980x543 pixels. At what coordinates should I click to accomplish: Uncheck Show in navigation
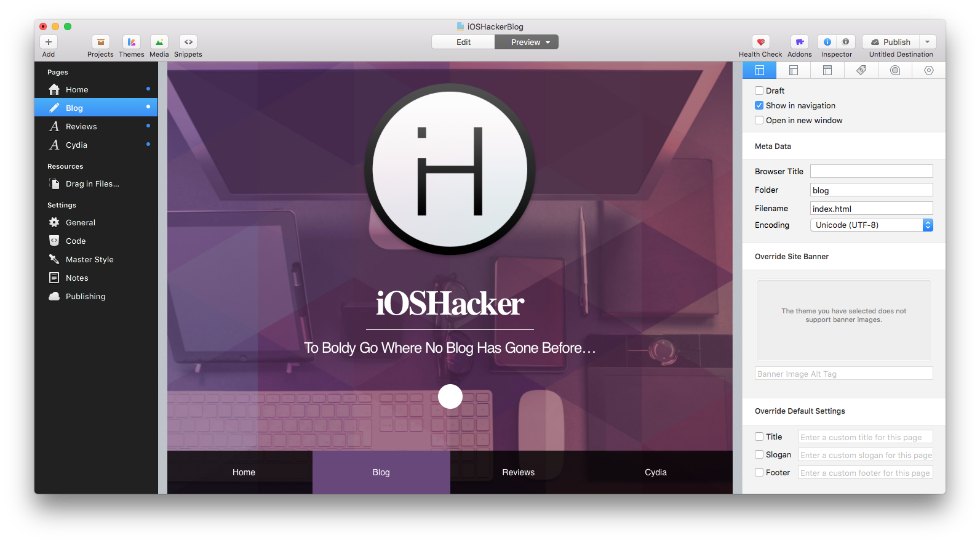tap(759, 105)
